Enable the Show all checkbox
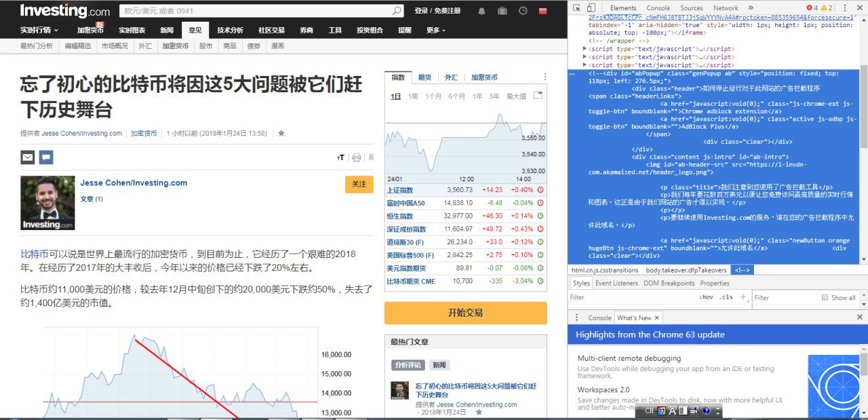This screenshot has height=420, width=868. (825, 297)
